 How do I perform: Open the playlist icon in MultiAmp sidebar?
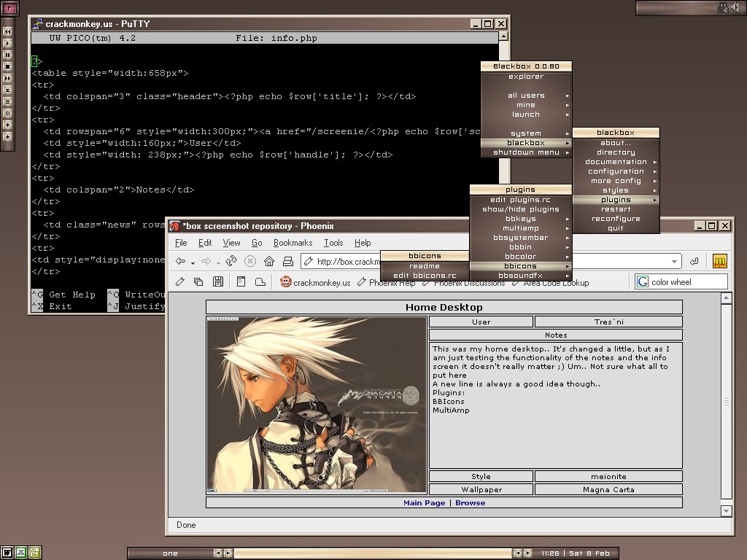(x=8, y=101)
